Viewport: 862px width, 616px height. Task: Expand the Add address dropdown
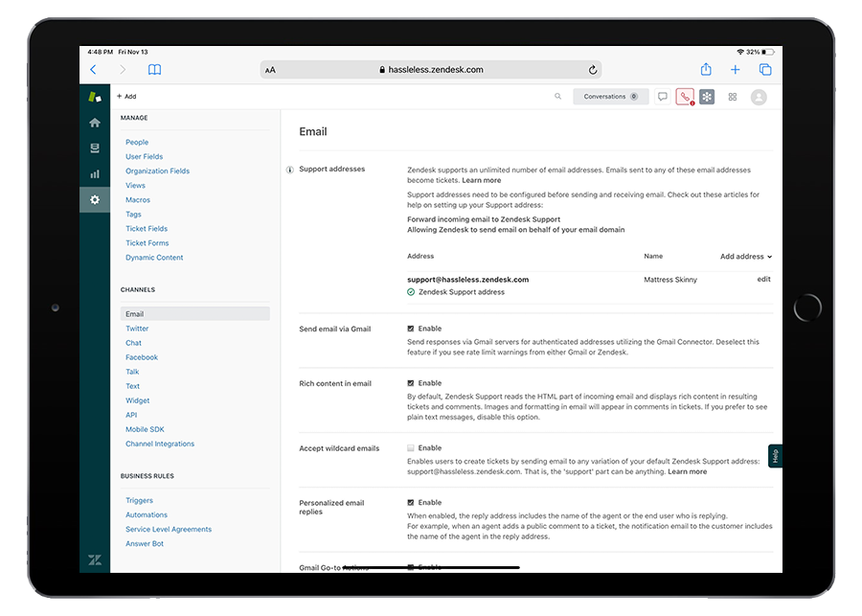pyautogui.click(x=746, y=257)
